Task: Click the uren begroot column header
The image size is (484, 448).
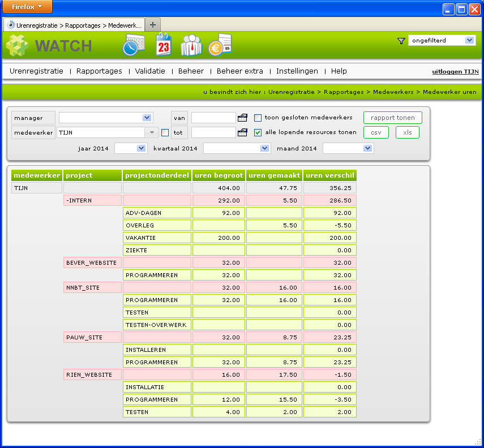Action: click(219, 175)
